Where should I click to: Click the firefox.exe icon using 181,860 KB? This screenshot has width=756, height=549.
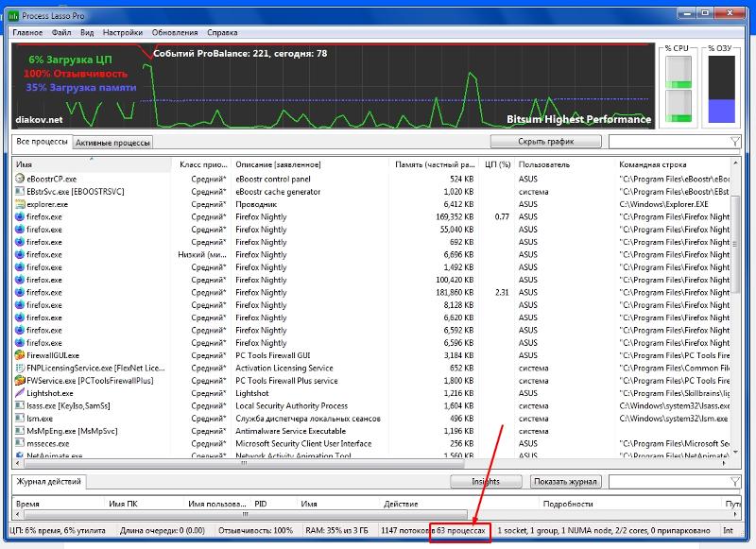[x=20, y=292]
